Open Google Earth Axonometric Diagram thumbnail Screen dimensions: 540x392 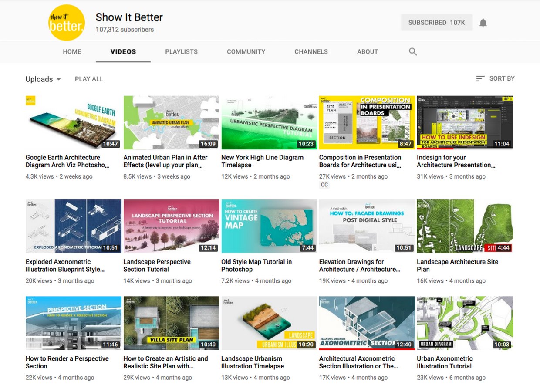tap(74, 122)
